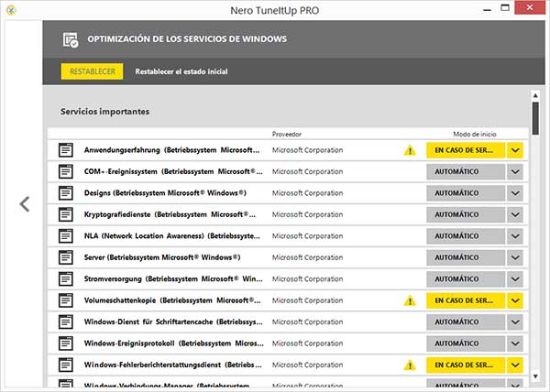Click the Modo de inicio column header
550x392 pixels.
point(475,134)
